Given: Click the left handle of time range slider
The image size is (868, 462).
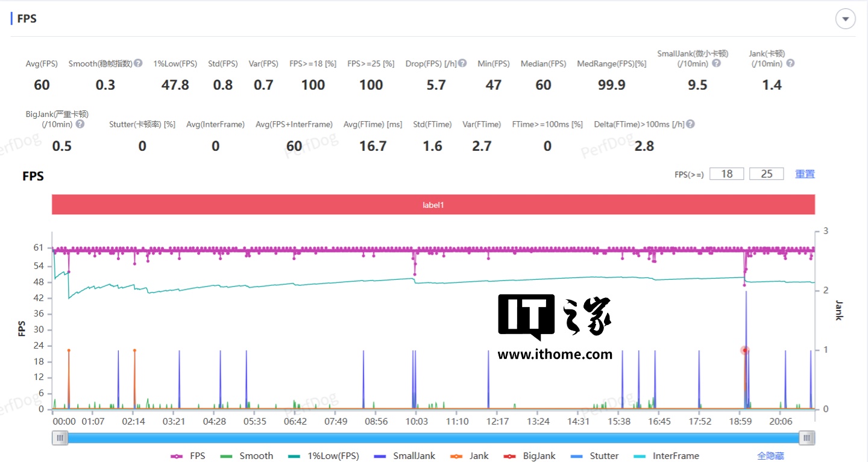Looking at the screenshot, I should [x=60, y=438].
